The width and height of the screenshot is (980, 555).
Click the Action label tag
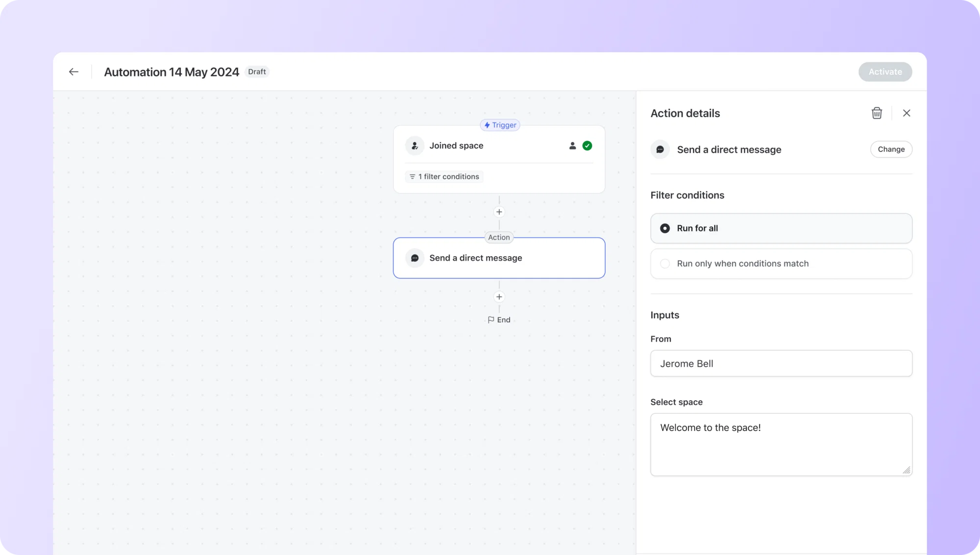499,238
